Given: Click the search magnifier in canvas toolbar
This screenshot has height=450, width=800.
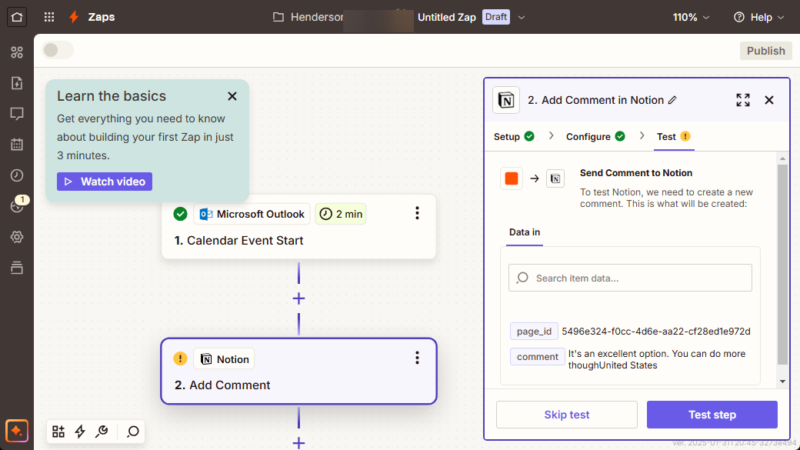Looking at the screenshot, I should point(133,432).
